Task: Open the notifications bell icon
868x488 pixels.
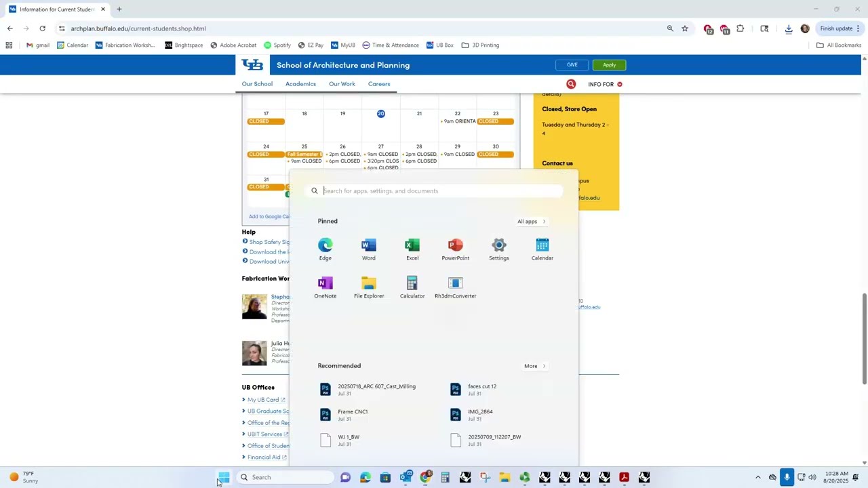Action: (x=856, y=477)
